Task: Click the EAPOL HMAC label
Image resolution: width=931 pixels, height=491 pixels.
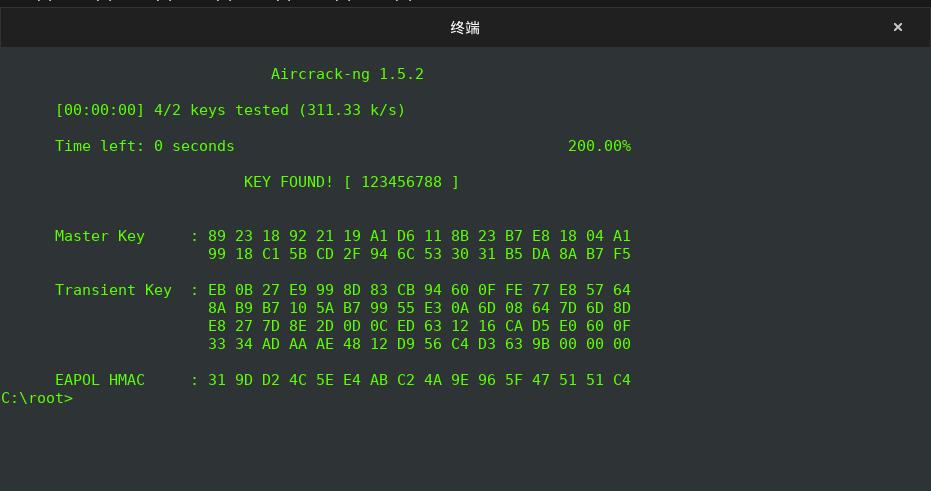Action: pyautogui.click(x=100, y=380)
